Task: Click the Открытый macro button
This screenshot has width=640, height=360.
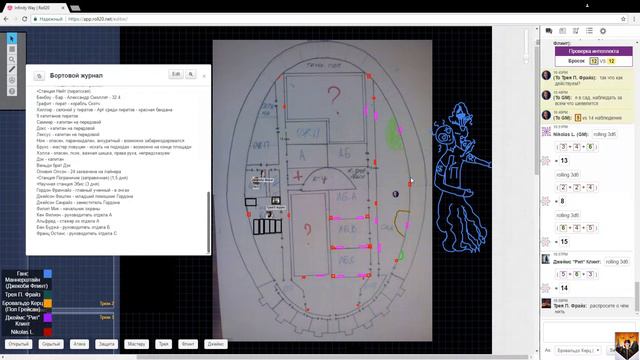Action: 18,344
